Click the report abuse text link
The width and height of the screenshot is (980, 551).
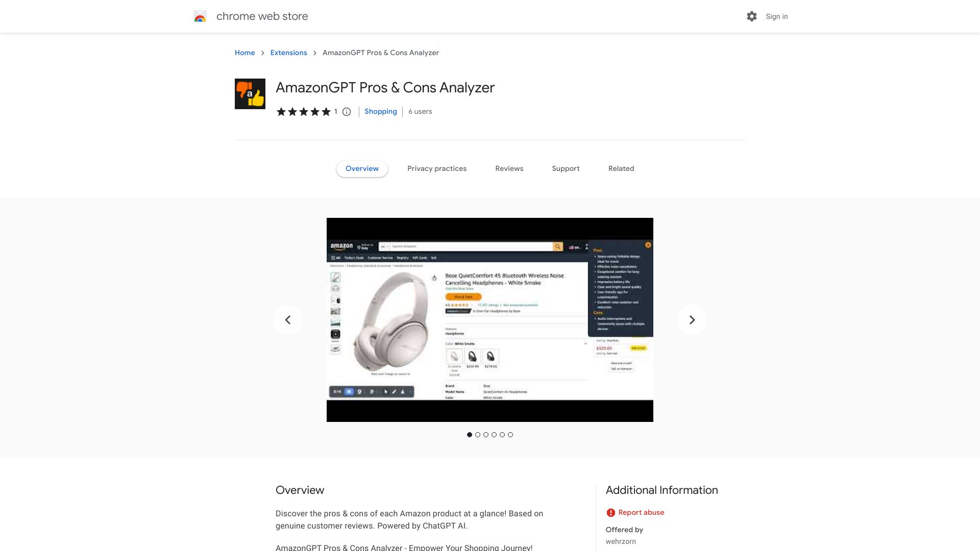tap(640, 512)
